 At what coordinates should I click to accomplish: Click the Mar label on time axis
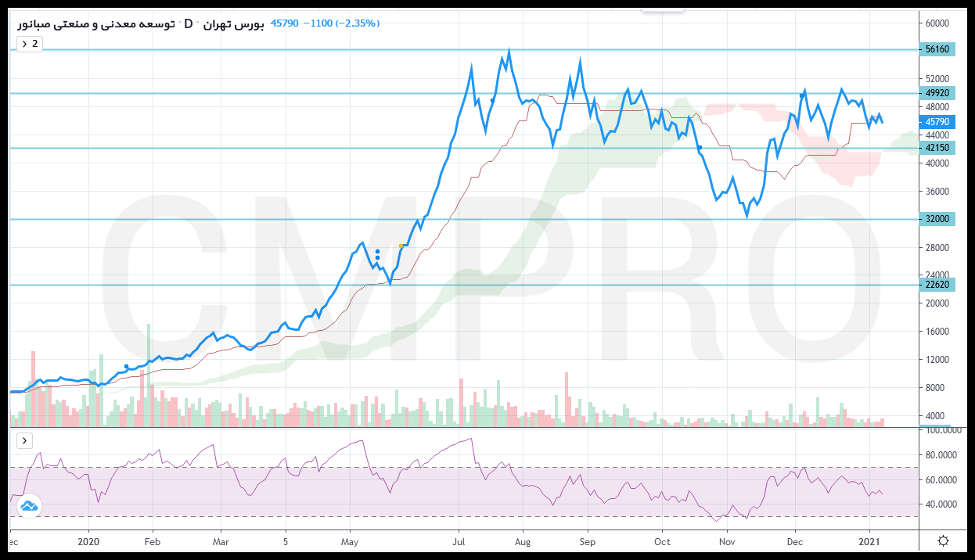(x=221, y=541)
